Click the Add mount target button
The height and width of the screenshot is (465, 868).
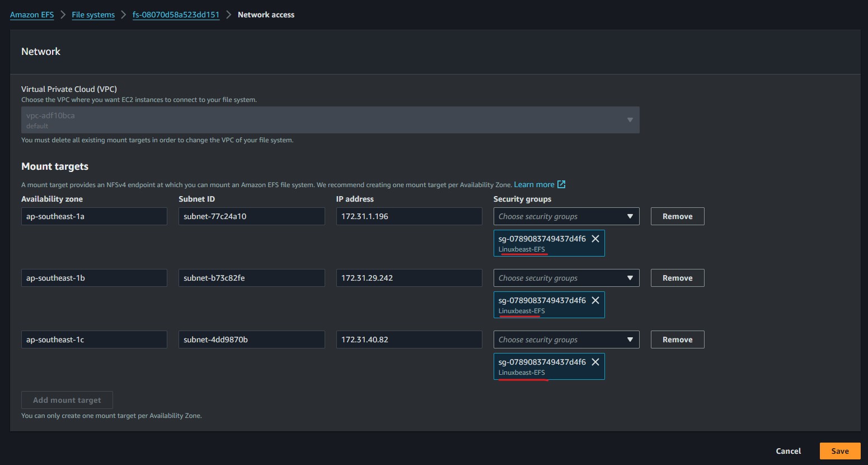tap(67, 399)
